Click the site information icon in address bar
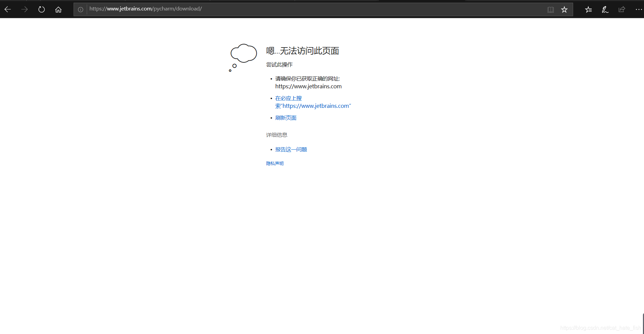Viewport: 644px width, 334px height. pyautogui.click(x=80, y=9)
